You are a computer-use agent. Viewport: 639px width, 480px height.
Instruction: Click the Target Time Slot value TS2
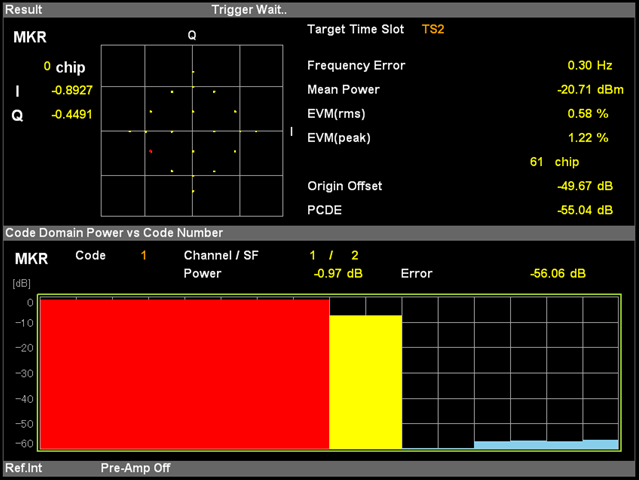point(433,29)
